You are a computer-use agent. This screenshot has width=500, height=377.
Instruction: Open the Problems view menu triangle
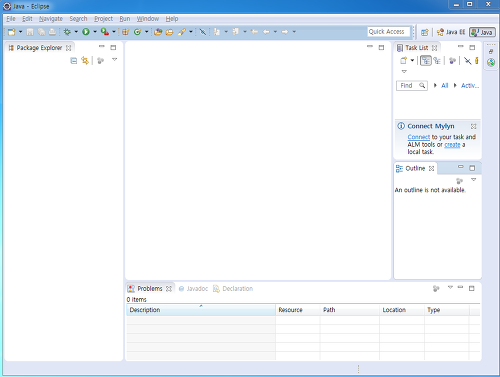click(x=450, y=287)
